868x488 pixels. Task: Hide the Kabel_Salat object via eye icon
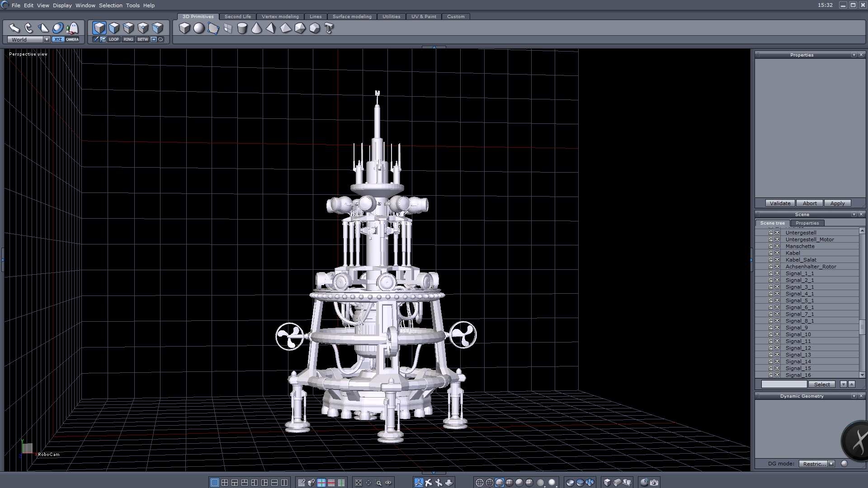[777, 260]
